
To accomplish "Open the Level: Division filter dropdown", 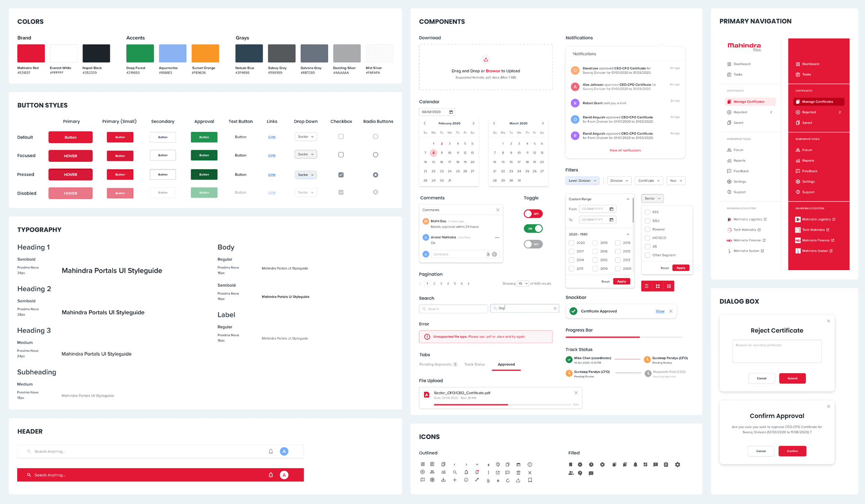I will pyautogui.click(x=582, y=181).
